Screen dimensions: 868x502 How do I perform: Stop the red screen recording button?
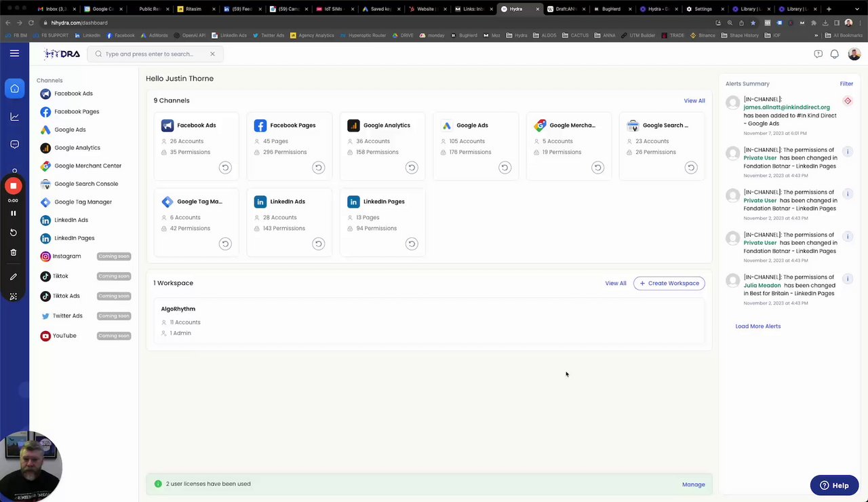[13, 186]
